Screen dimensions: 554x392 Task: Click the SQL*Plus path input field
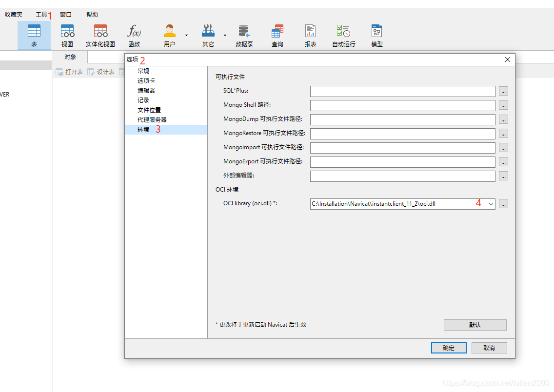403,91
